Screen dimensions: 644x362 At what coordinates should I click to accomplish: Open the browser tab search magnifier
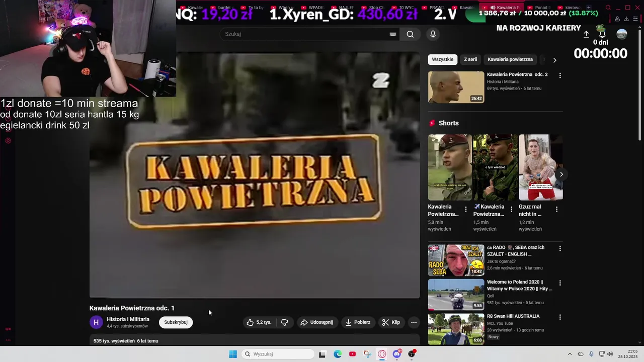pyautogui.click(x=608, y=8)
